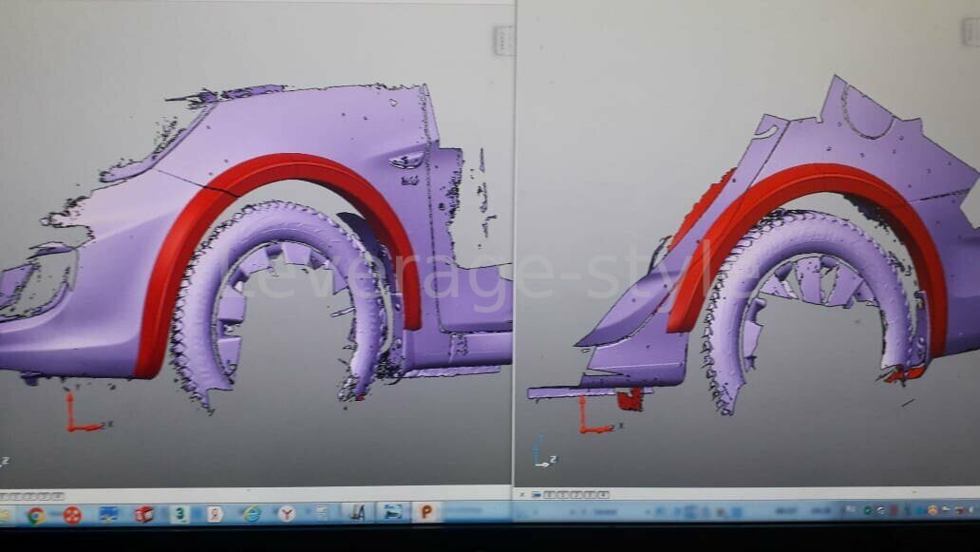Click first view tab button below left viewport
This screenshot has height=552, width=980.
pos(6,496)
